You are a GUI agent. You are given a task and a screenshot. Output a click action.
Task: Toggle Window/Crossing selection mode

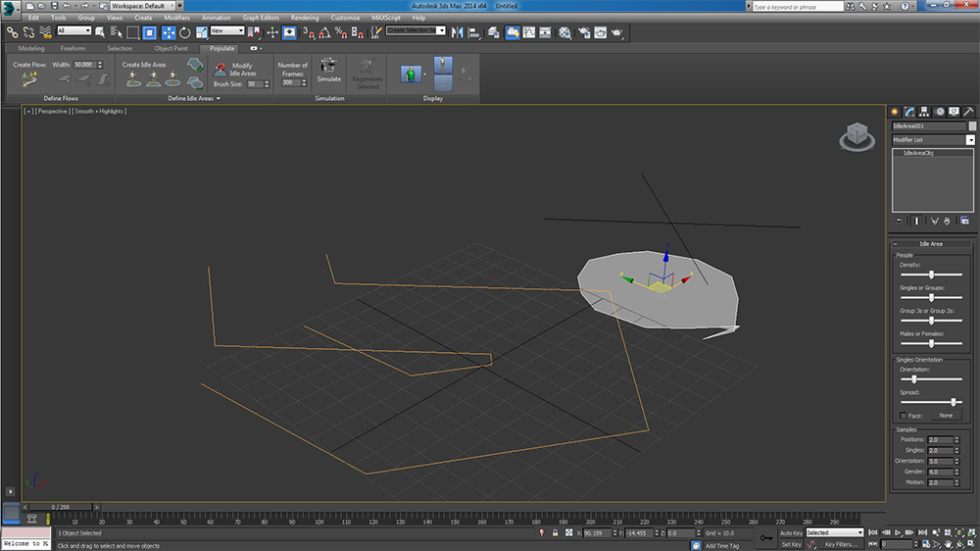click(x=150, y=32)
